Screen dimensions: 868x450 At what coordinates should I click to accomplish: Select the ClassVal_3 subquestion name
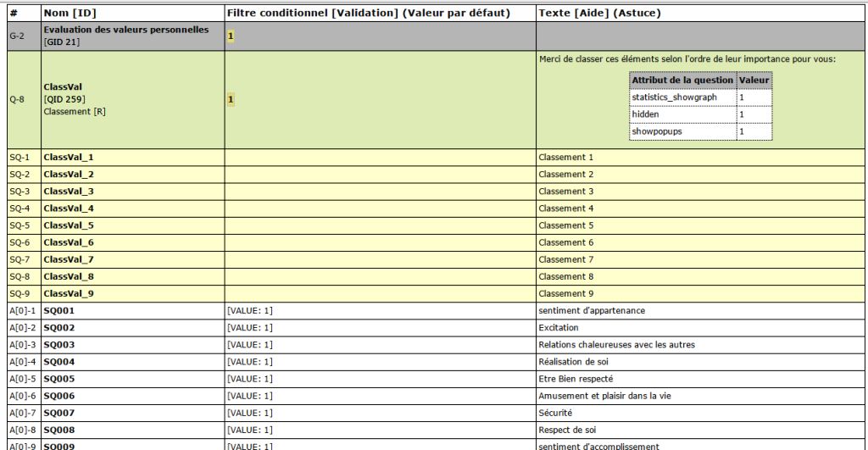[69, 192]
